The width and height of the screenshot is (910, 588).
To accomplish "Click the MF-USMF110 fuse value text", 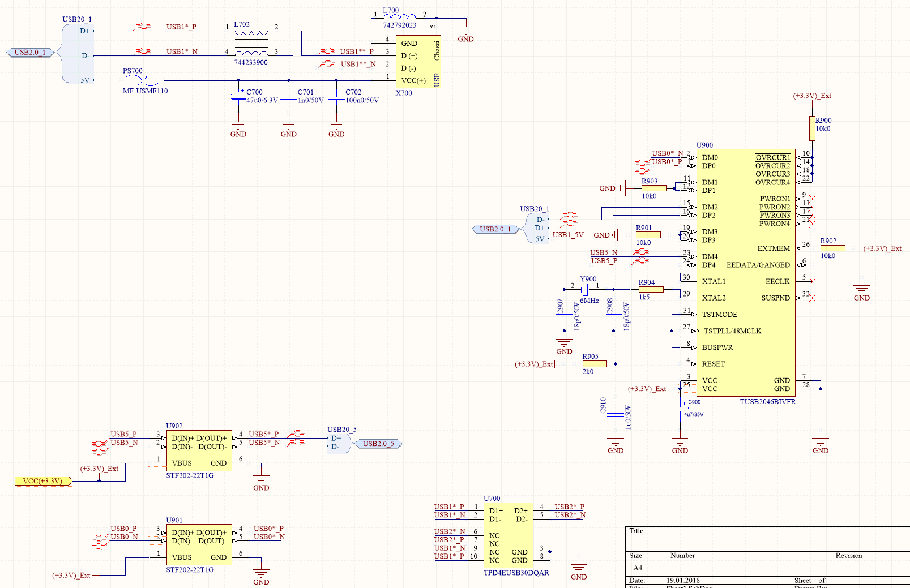I will (x=146, y=91).
